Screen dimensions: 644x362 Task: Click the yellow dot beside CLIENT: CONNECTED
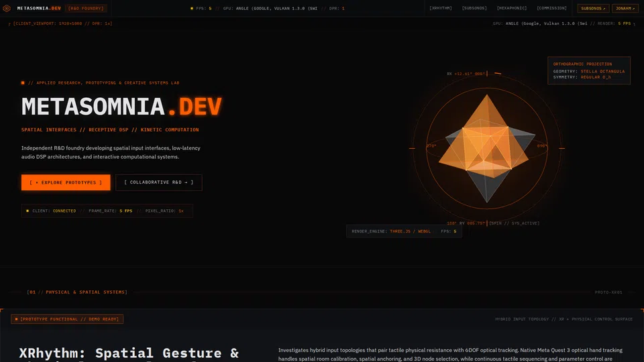(x=28, y=211)
